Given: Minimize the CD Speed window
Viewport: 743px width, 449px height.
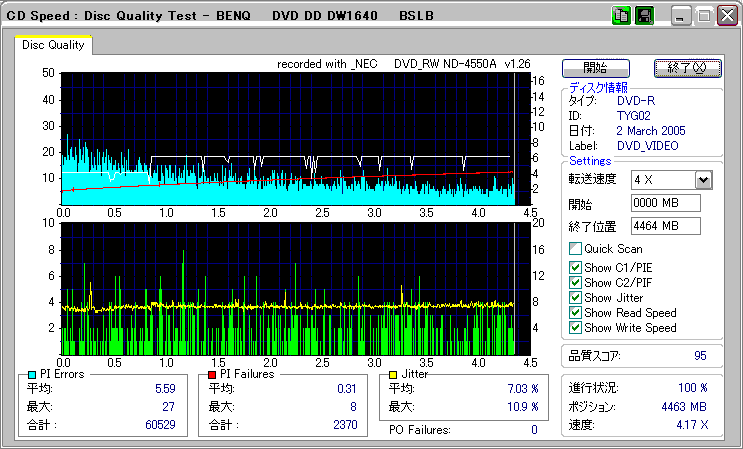Looking at the screenshot, I should (x=680, y=16).
